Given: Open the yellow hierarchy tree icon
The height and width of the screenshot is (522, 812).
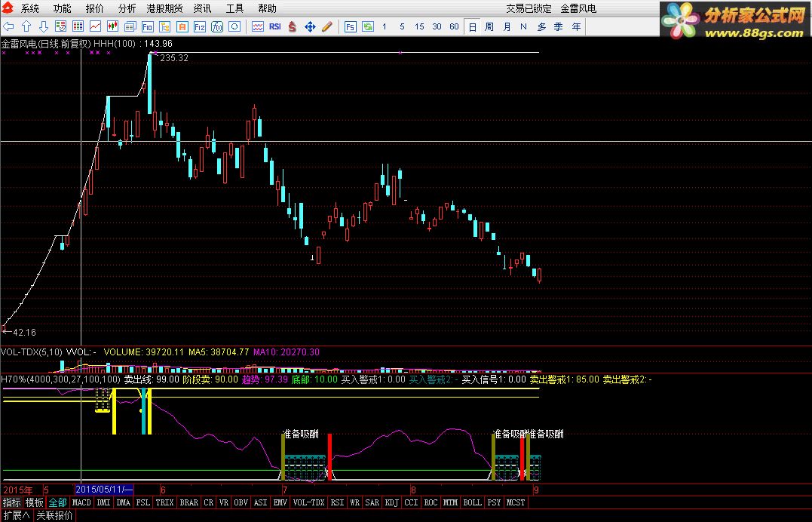Looking at the screenshot, I should (164, 26).
